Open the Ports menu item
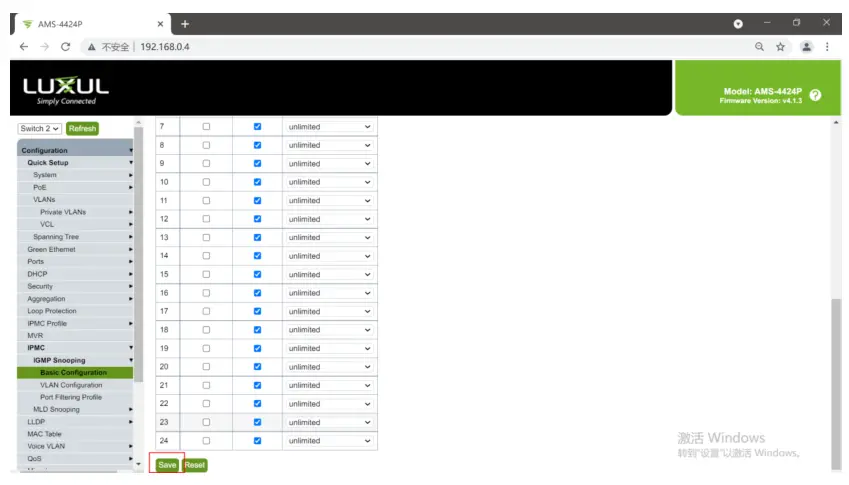The height and width of the screenshot is (485, 849). point(75,261)
